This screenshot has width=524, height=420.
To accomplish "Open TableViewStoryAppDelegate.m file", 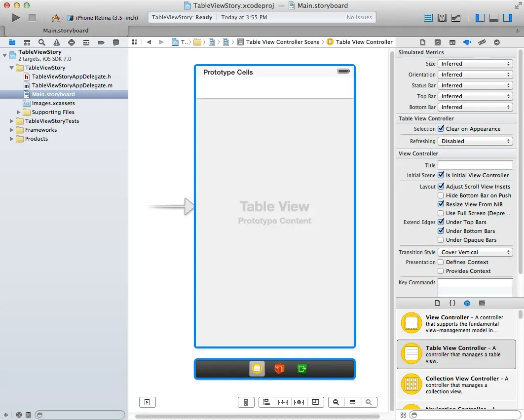I will coord(72,85).
